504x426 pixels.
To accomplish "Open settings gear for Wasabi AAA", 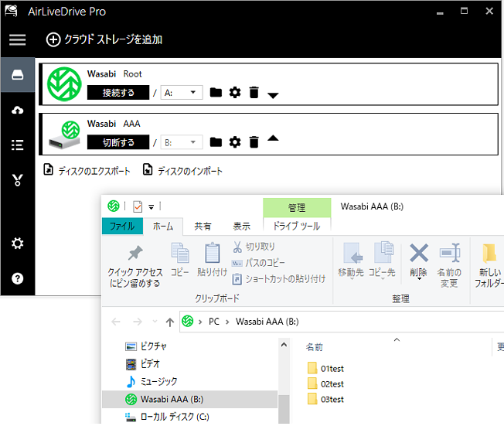I will pyautogui.click(x=235, y=142).
